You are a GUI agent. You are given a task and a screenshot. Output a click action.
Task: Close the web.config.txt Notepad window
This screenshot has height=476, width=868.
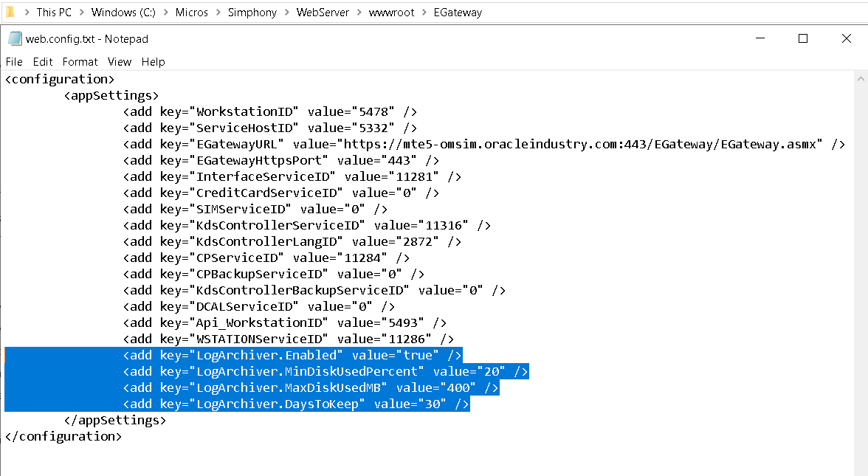845,39
